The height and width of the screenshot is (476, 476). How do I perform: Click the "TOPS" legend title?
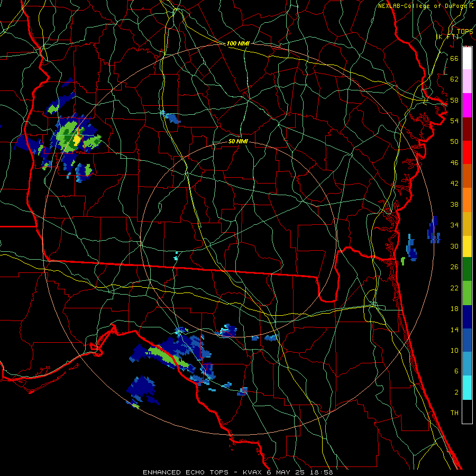point(465,31)
